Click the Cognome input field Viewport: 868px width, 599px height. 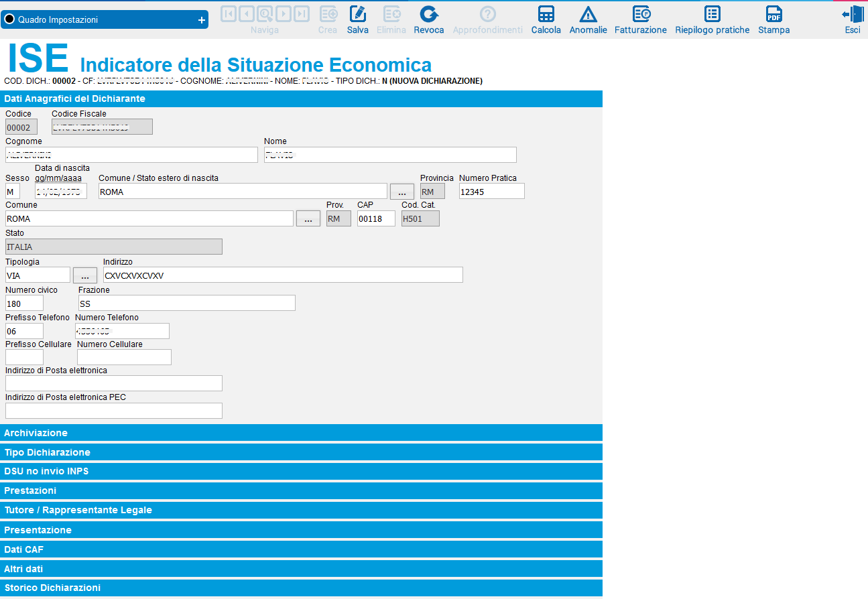(131, 155)
